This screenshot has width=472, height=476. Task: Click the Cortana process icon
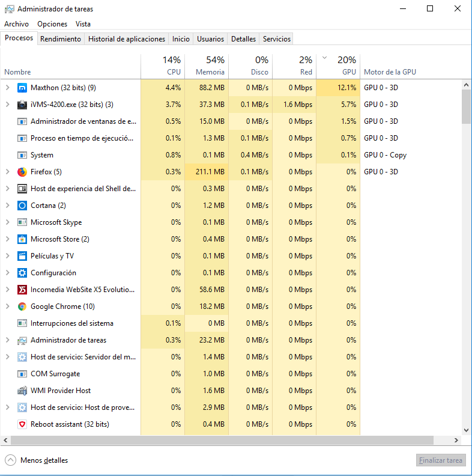[22, 206]
